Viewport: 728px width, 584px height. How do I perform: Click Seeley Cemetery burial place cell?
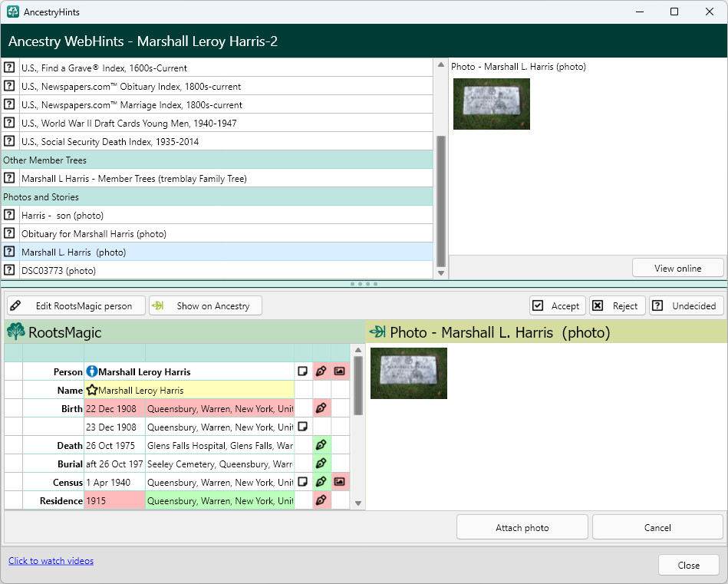pyautogui.click(x=219, y=464)
